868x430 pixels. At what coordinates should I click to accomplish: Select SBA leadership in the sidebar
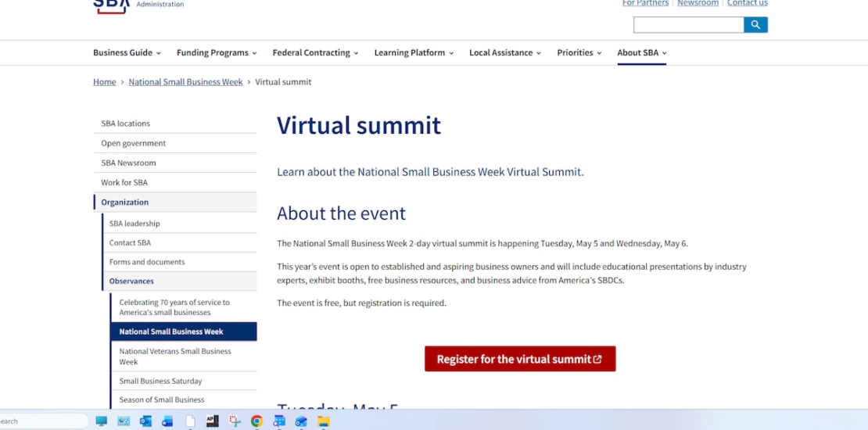point(179,224)
